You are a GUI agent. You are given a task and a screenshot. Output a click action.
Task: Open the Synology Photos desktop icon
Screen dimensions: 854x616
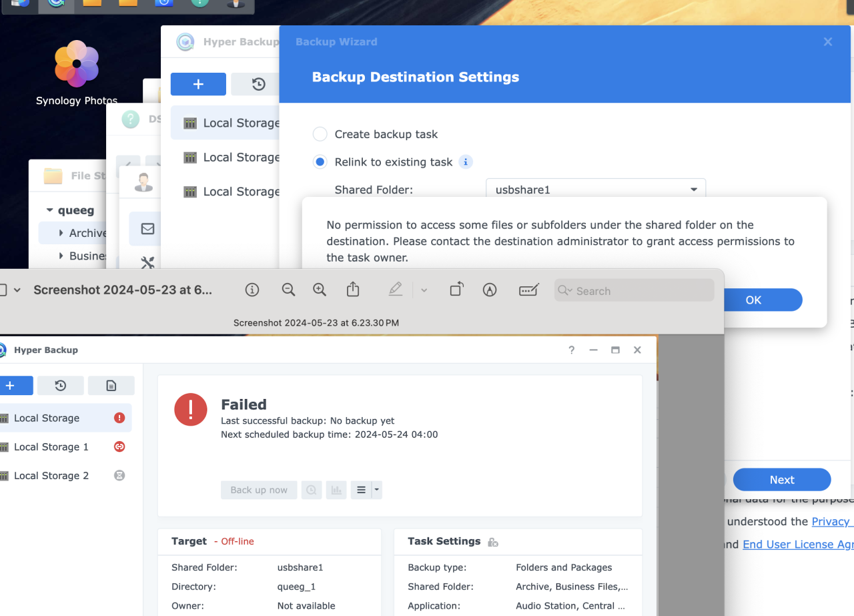[77, 73]
